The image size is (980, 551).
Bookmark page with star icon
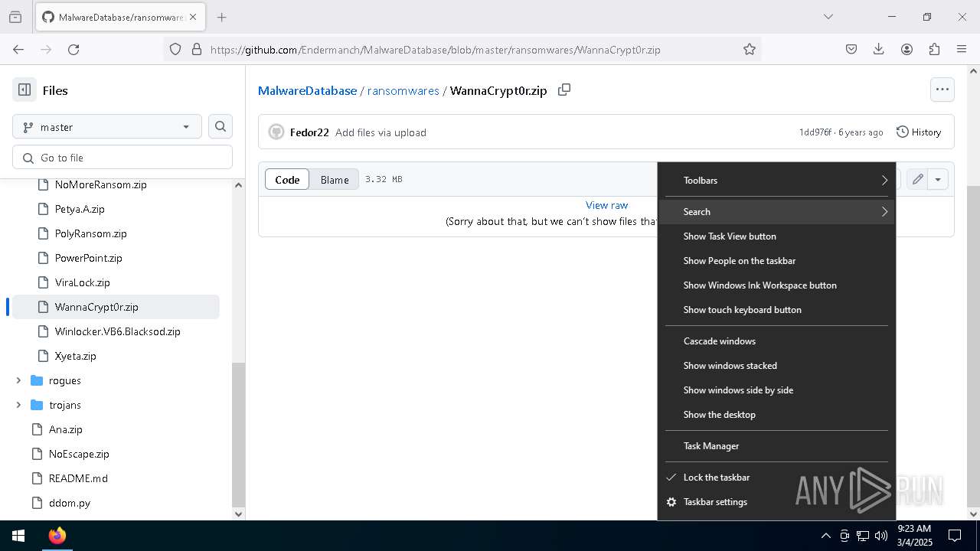(x=750, y=49)
